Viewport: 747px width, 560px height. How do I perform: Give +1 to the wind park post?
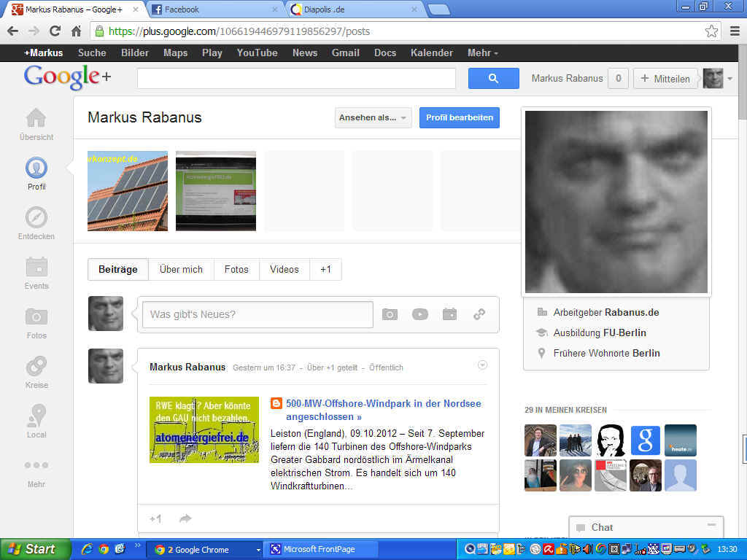[155, 518]
